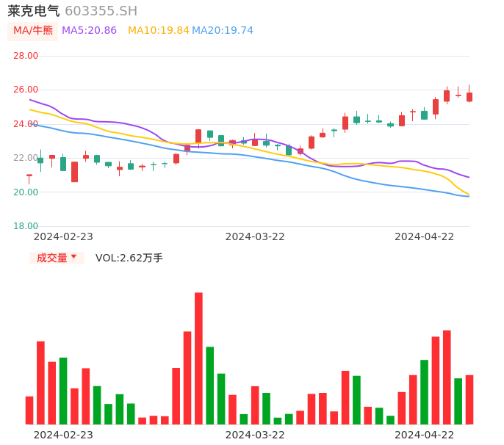
Task: Select the 2024-04-22 date on price axis
Action: 425,236
